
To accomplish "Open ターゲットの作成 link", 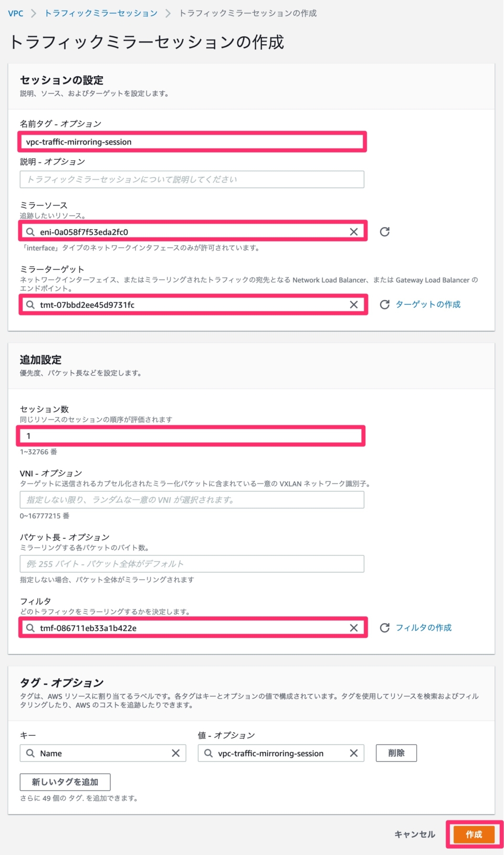I will [x=429, y=304].
